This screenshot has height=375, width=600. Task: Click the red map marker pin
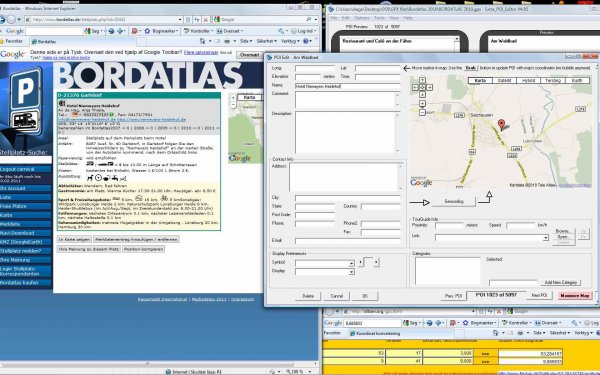coord(501,124)
